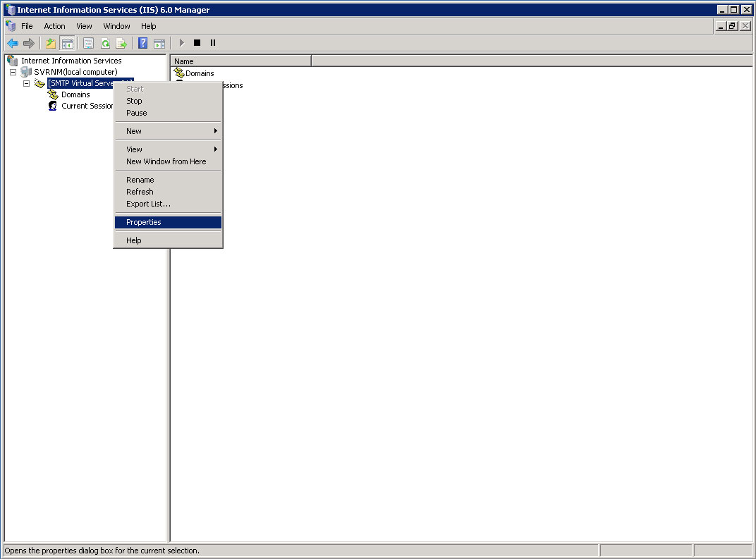The height and width of the screenshot is (559, 756).
Task: Minimize the IIS 6.0 Manager window
Action: point(721,10)
